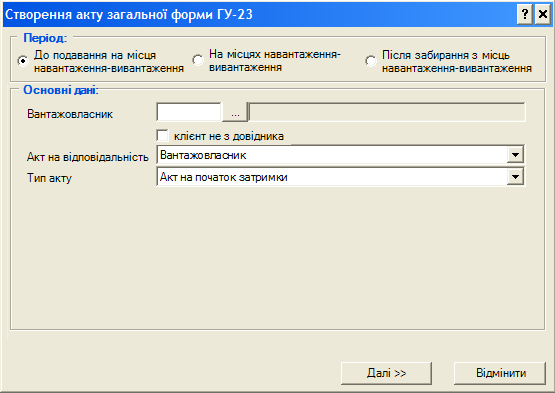This screenshot has width=555, height=393.
Task: Select radio "На місцях навантаження-вивантаження"
Action: click(x=198, y=60)
